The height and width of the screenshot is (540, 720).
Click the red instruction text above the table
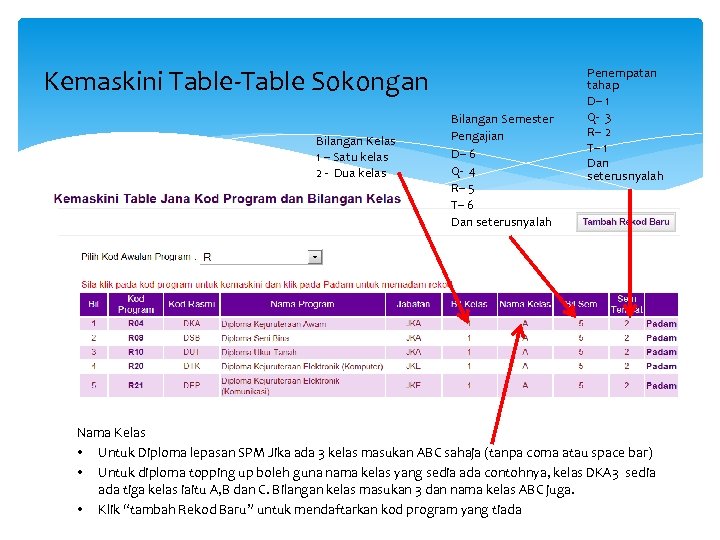click(x=267, y=285)
